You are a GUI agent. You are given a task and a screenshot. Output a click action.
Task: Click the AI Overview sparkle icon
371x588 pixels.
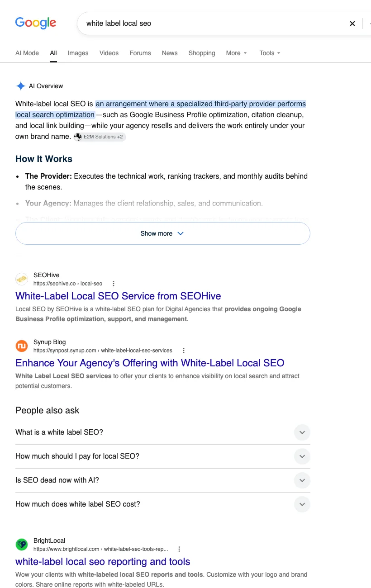point(20,86)
